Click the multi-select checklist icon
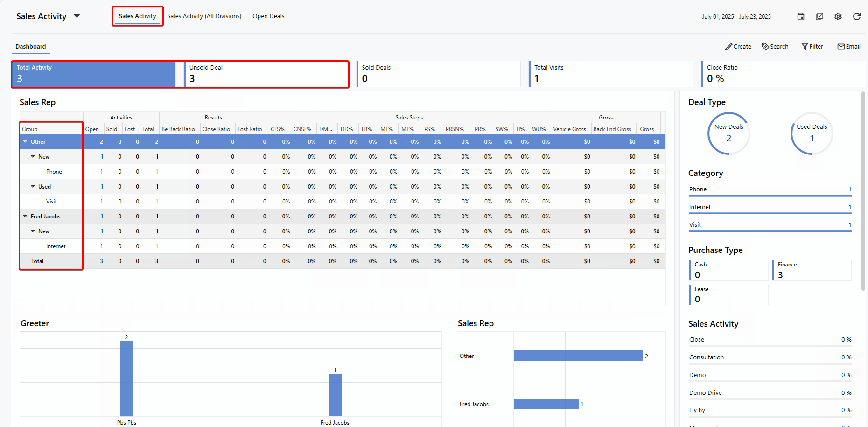The width and height of the screenshot is (868, 427). pyautogui.click(x=819, y=16)
